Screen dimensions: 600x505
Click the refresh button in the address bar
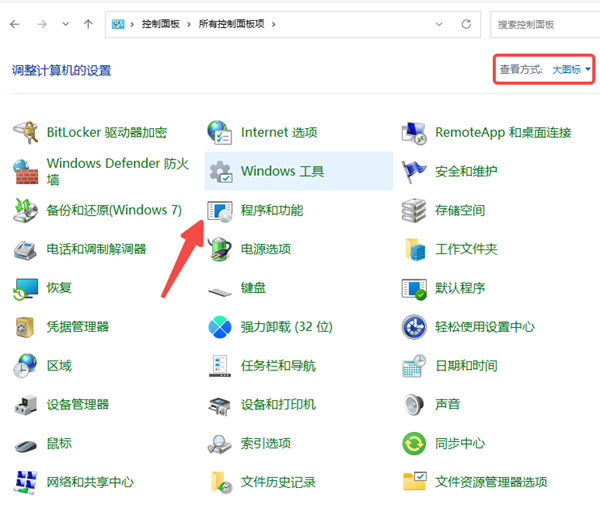[466, 23]
